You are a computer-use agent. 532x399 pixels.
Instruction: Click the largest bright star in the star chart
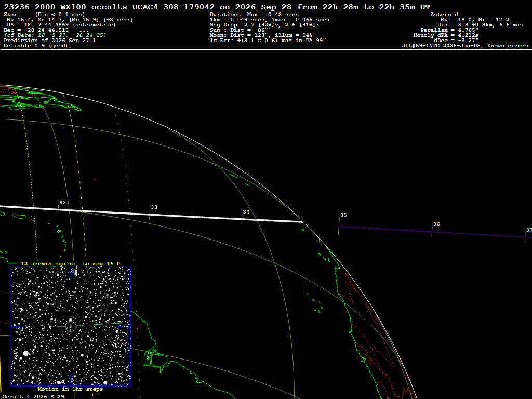(26, 353)
